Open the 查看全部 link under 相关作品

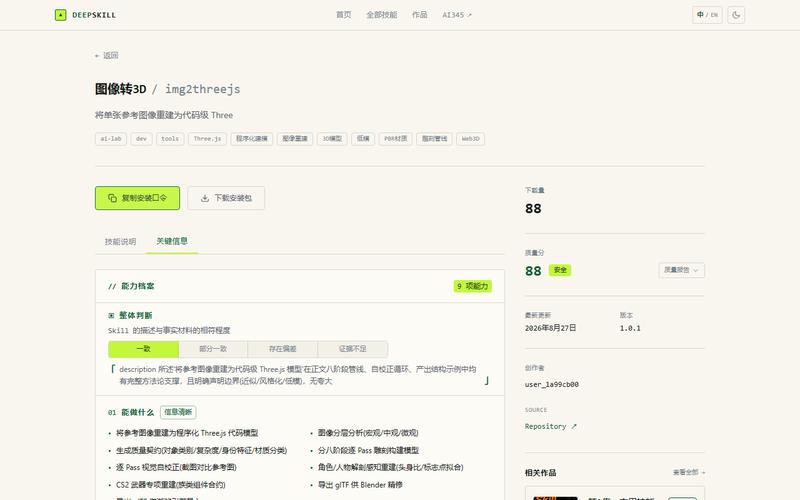689,472
